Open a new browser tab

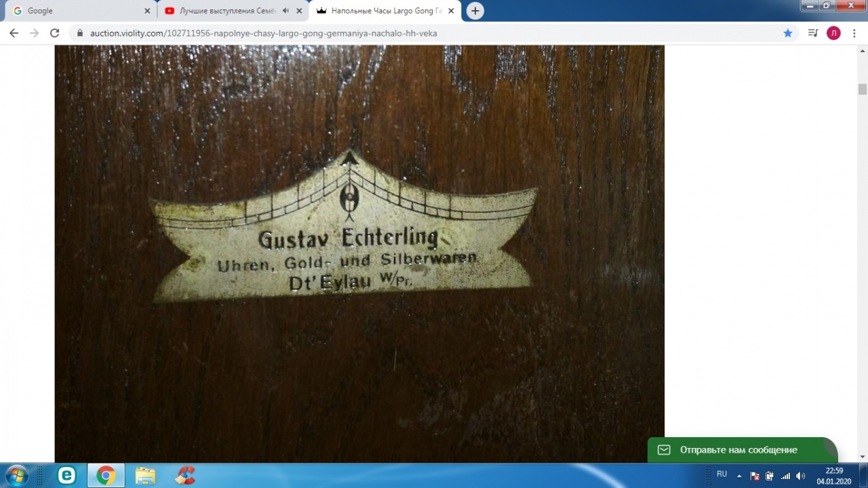[475, 11]
